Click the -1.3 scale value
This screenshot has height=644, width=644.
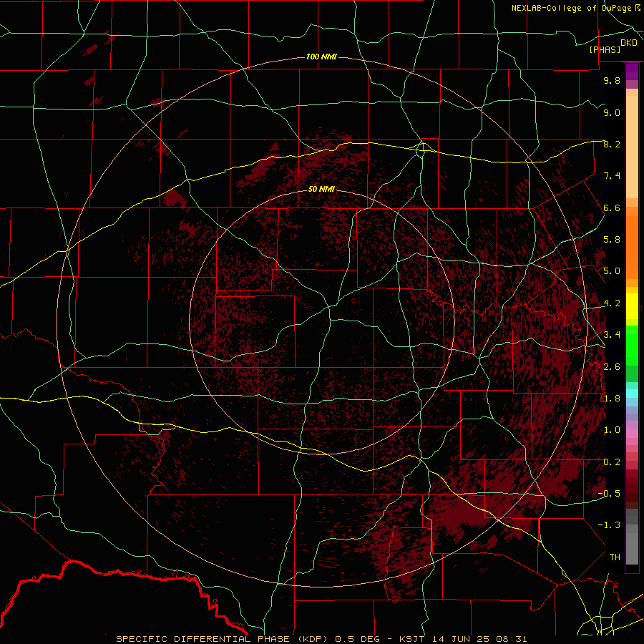click(x=609, y=525)
